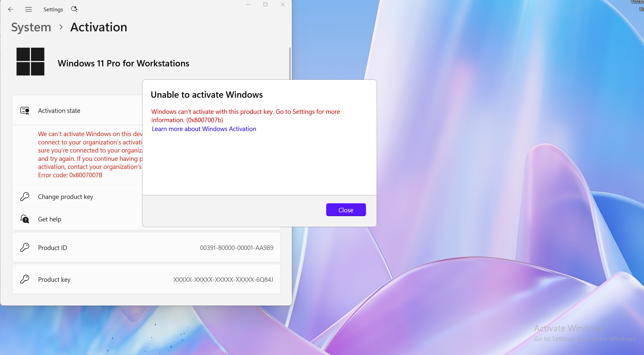Screen dimensions: 644x355
Task: Close the Settings window
Action: tap(283, 5)
